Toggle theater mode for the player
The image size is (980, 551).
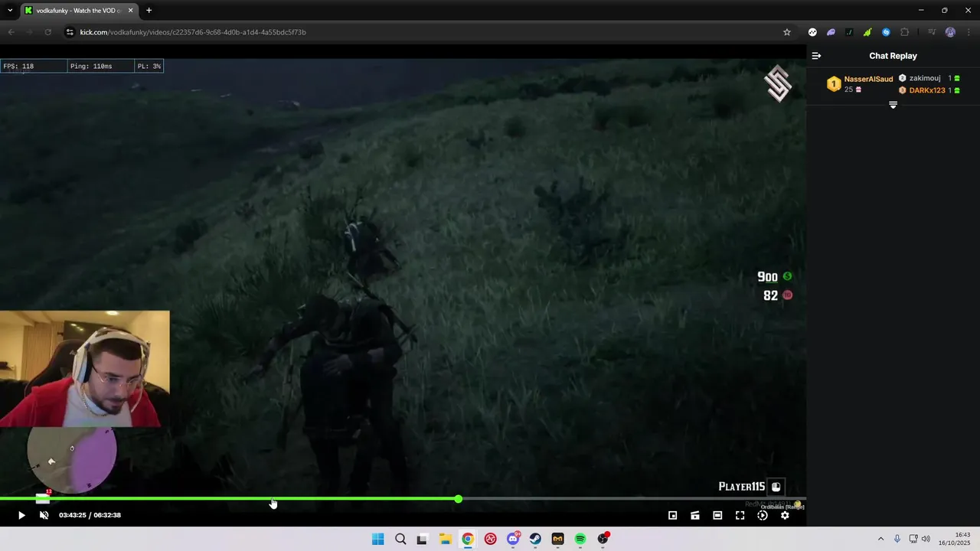click(x=717, y=515)
